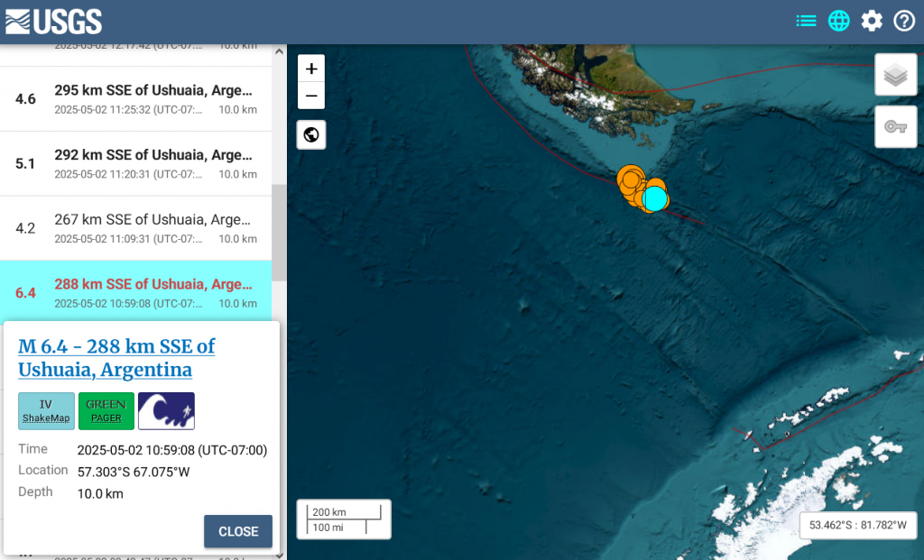
Task: Select the 4.6 magnitude 295 km SSE event
Action: coord(135,99)
